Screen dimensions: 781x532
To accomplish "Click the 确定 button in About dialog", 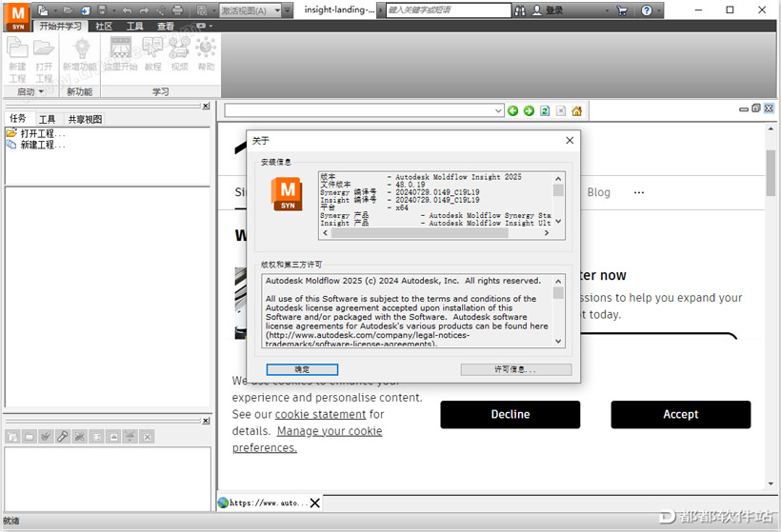I will pyautogui.click(x=302, y=369).
